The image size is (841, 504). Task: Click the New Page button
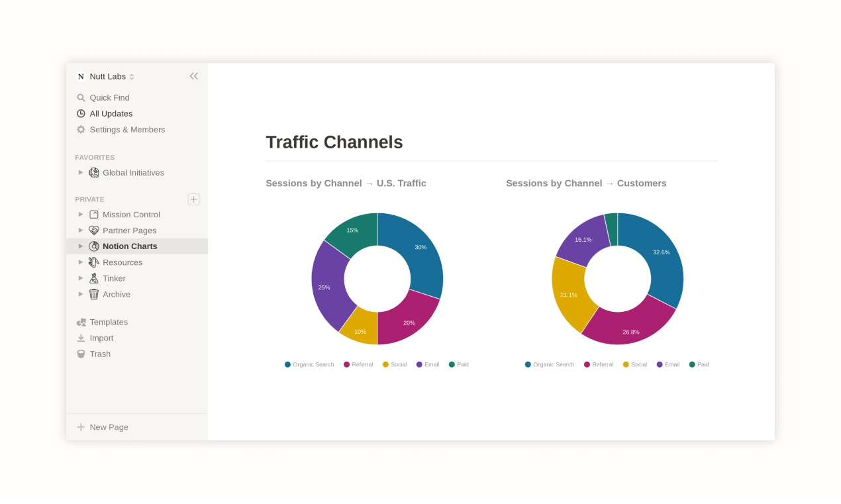[x=103, y=427]
